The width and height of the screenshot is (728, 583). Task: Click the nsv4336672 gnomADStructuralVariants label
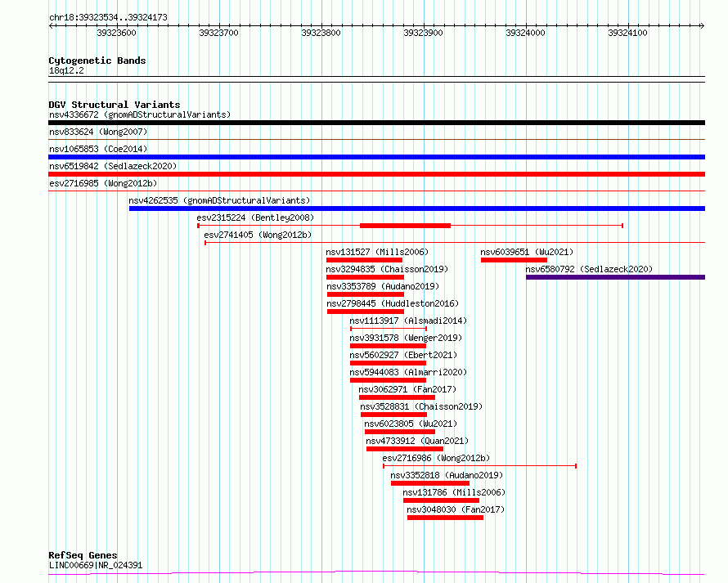click(140, 114)
